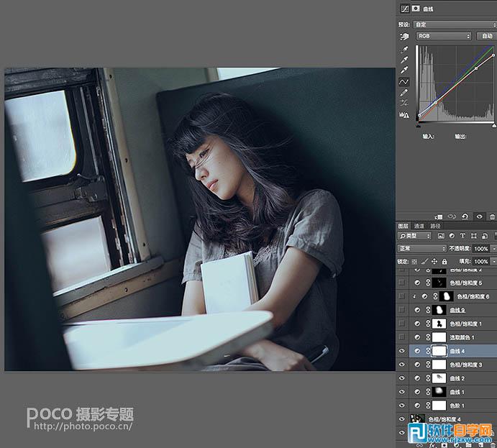Viewport: 497px width, 448px height.
Task: Click the smooth curve values icon
Action: pyautogui.click(x=403, y=103)
